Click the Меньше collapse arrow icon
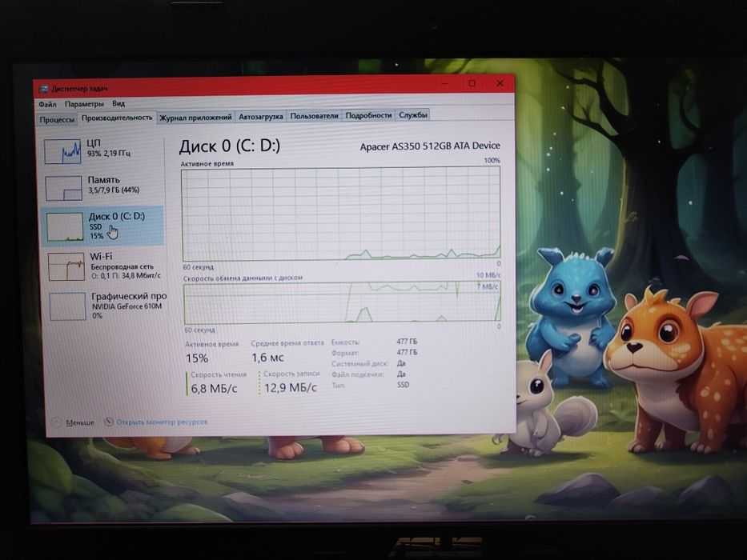Viewport: 747px width, 560px height. click(x=57, y=422)
